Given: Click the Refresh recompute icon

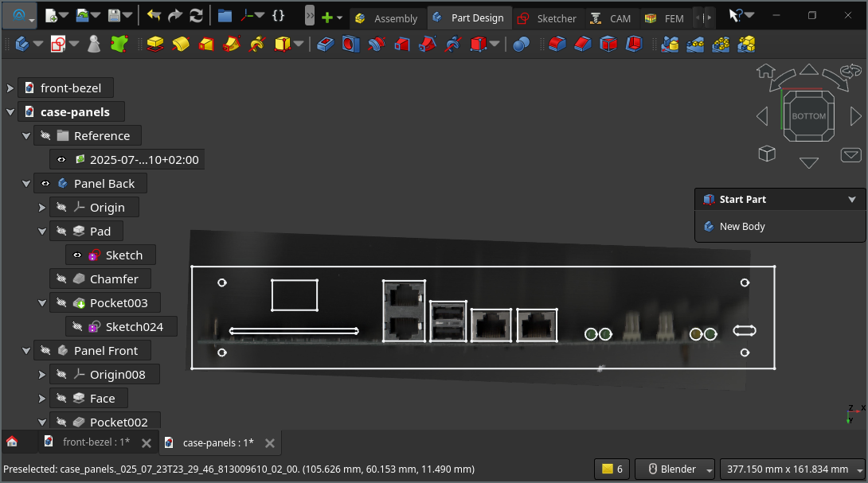Looking at the screenshot, I should (196, 16).
